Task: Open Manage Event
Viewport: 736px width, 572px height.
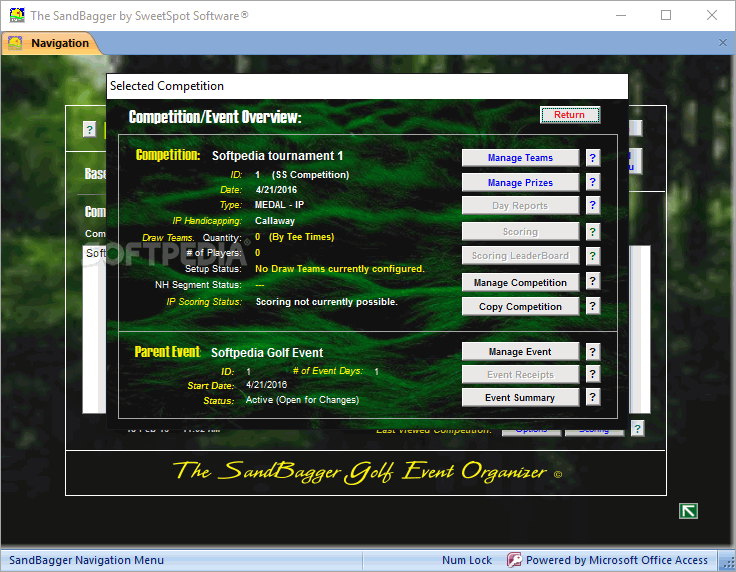Action: tap(520, 351)
